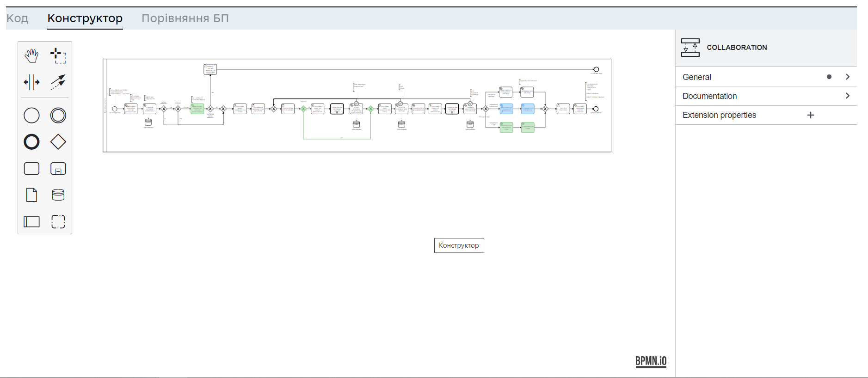Click the Collaboration icon in properties header
The width and height of the screenshot is (868, 378).
[690, 48]
